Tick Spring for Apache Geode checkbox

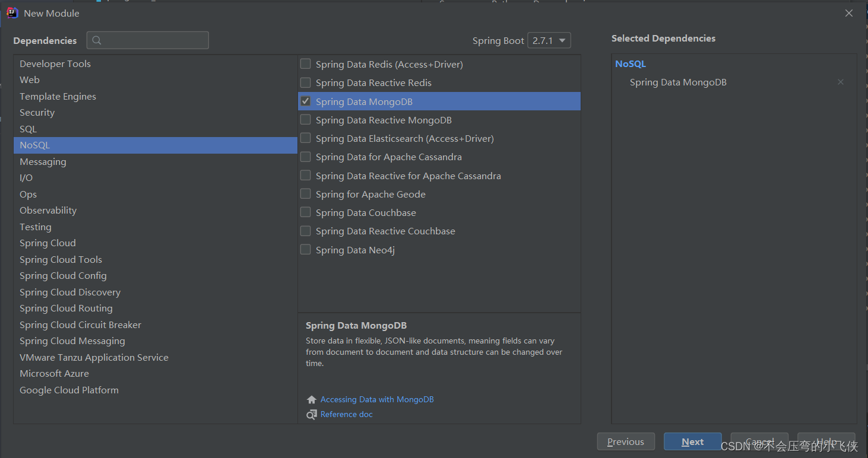pyautogui.click(x=305, y=194)
